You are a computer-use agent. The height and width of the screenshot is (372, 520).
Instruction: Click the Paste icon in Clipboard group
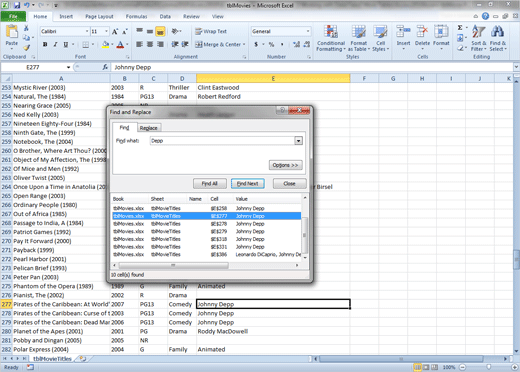(12, 32)
